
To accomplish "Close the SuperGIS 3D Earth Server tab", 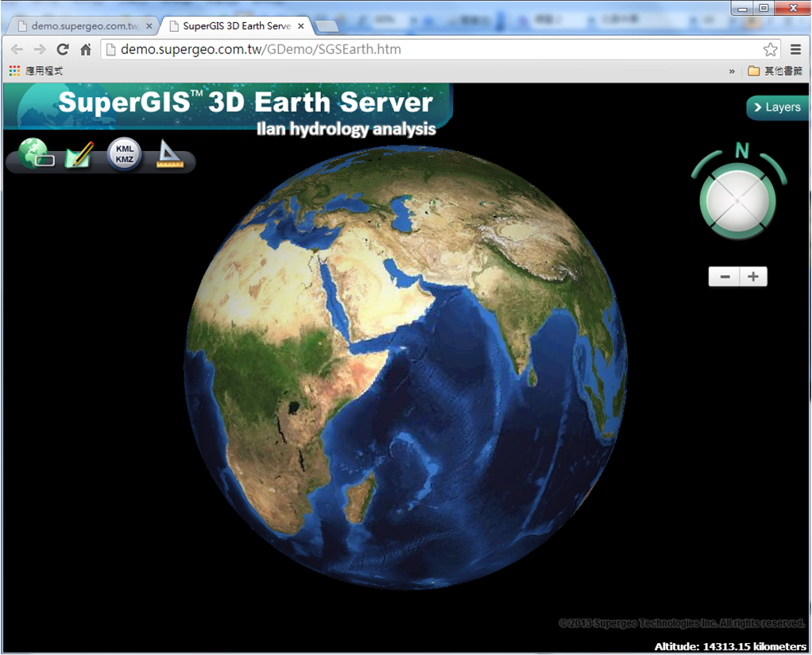I will tap(301, 26).
